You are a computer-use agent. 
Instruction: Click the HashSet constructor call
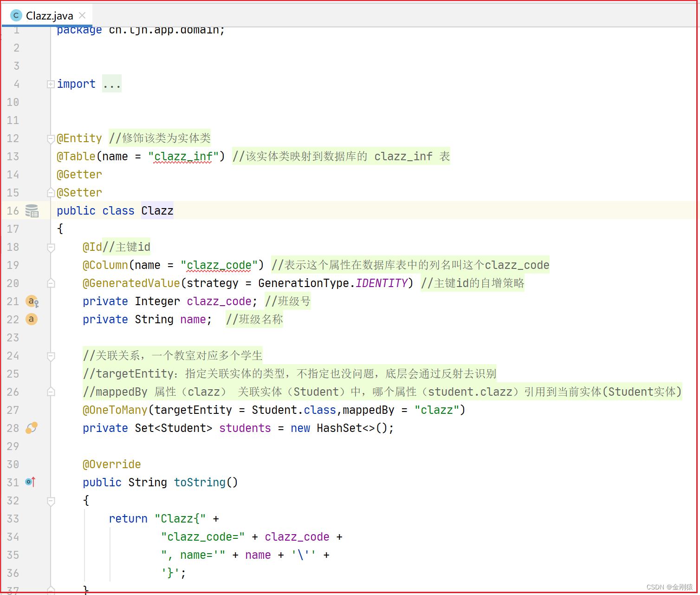pyautogui.click(x=355, y=428)
